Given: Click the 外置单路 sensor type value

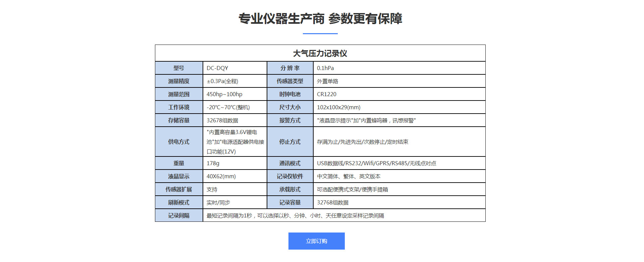Looking at the screenshot, I should [327, 81].
